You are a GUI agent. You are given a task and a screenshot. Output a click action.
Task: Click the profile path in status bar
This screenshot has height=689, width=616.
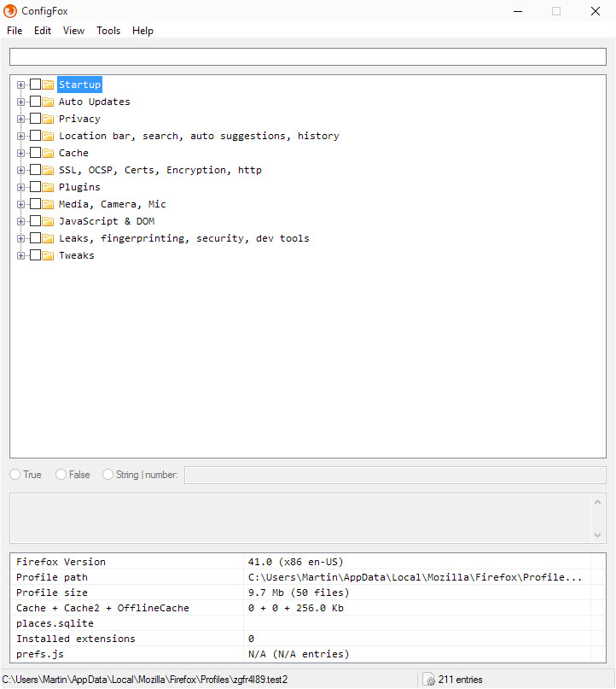point(145,680)
